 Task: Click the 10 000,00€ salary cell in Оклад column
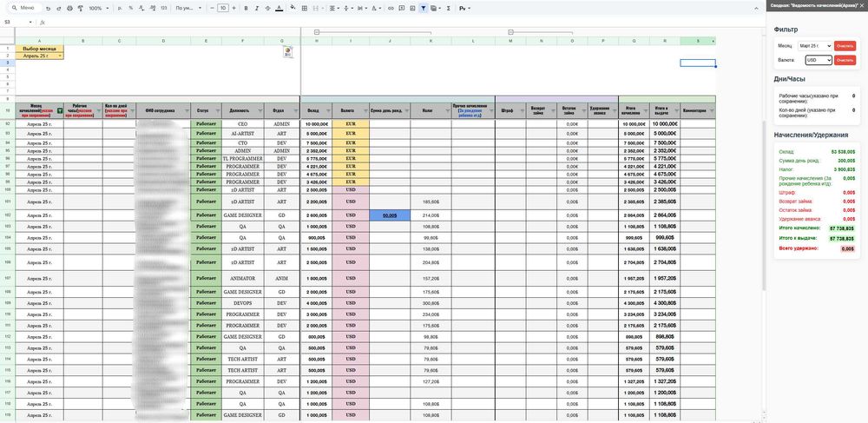point(316,124)
